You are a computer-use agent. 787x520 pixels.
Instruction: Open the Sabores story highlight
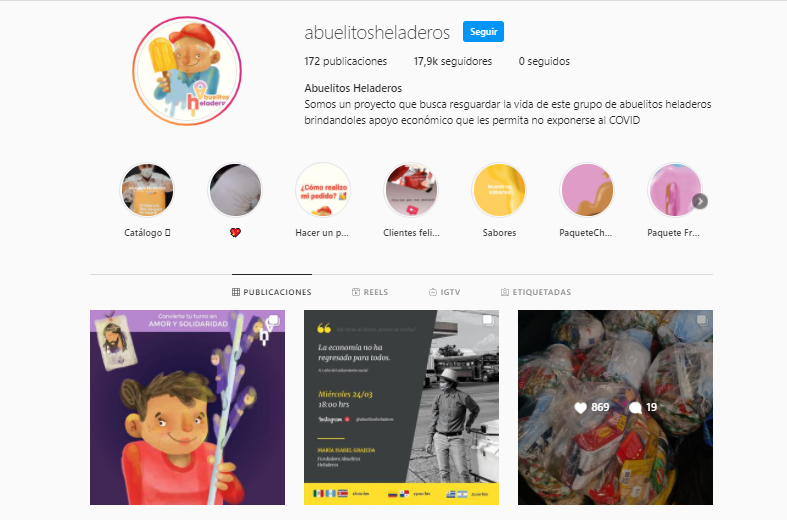(499, 191)
